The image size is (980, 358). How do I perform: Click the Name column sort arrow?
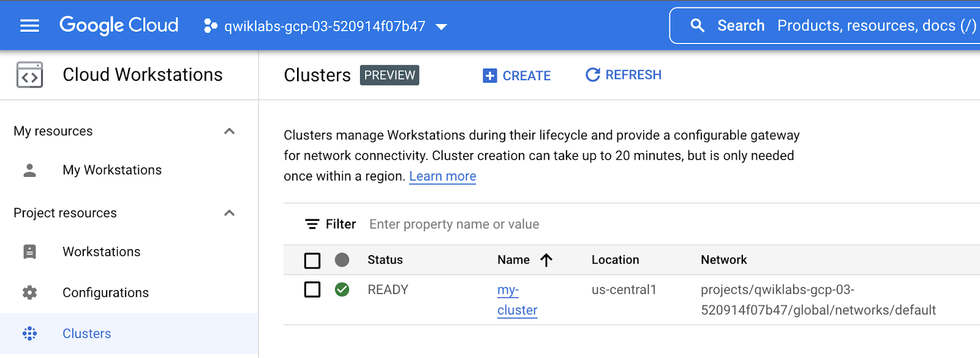(x=546, y=260)
